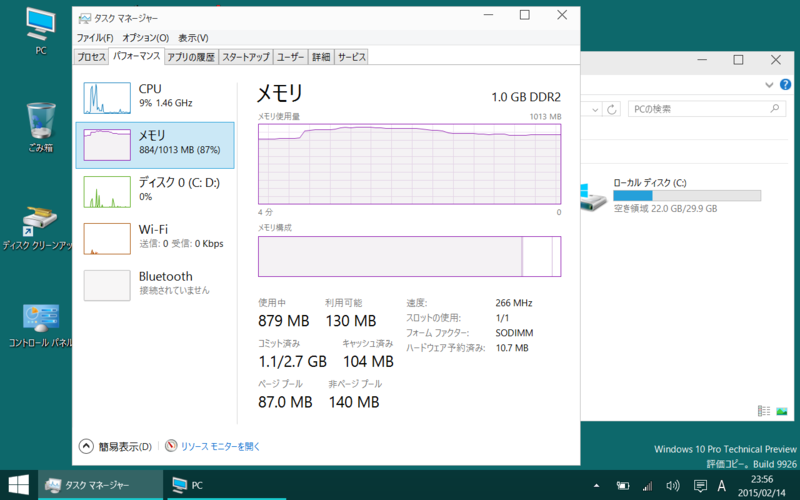Click the volume speaker tray icon
Screen dimensions: 800x500
673,486
